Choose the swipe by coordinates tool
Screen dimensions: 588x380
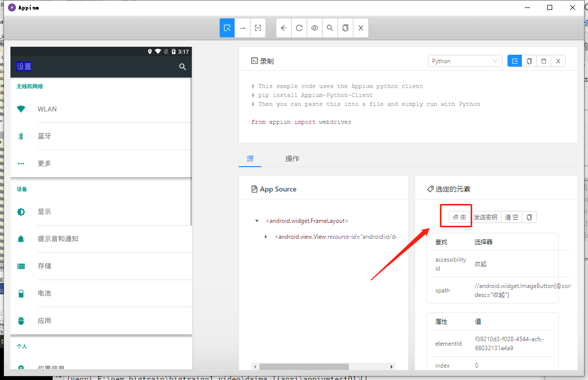(243, 28)
